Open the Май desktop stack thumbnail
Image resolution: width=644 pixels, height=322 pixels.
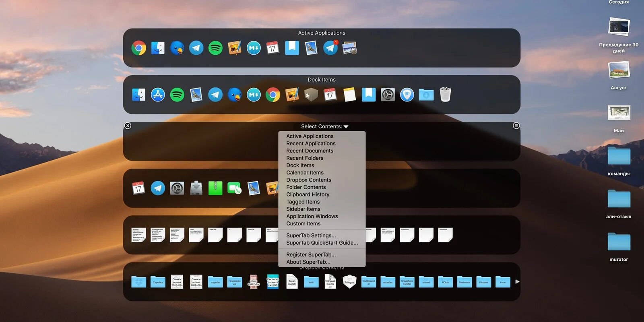tap(619, 113)
